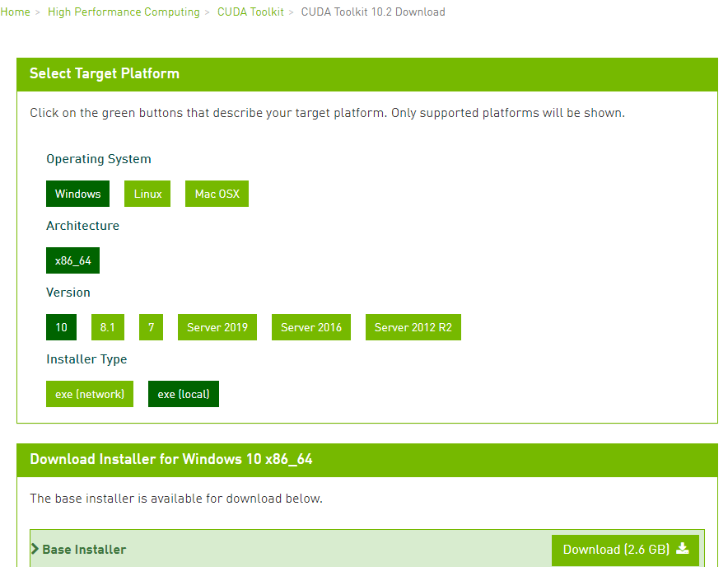
Task: Select Linux operating system
Action: [x=147, y=194]
